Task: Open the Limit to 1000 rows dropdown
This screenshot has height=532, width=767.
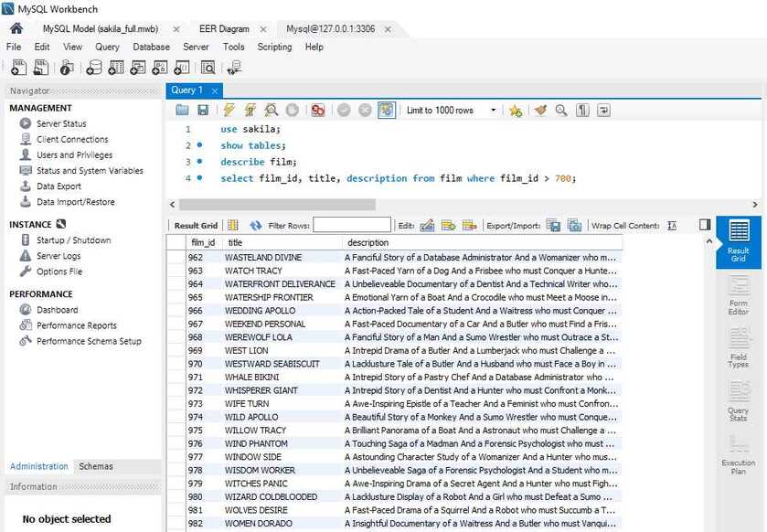Action: [x=450, y=111]
